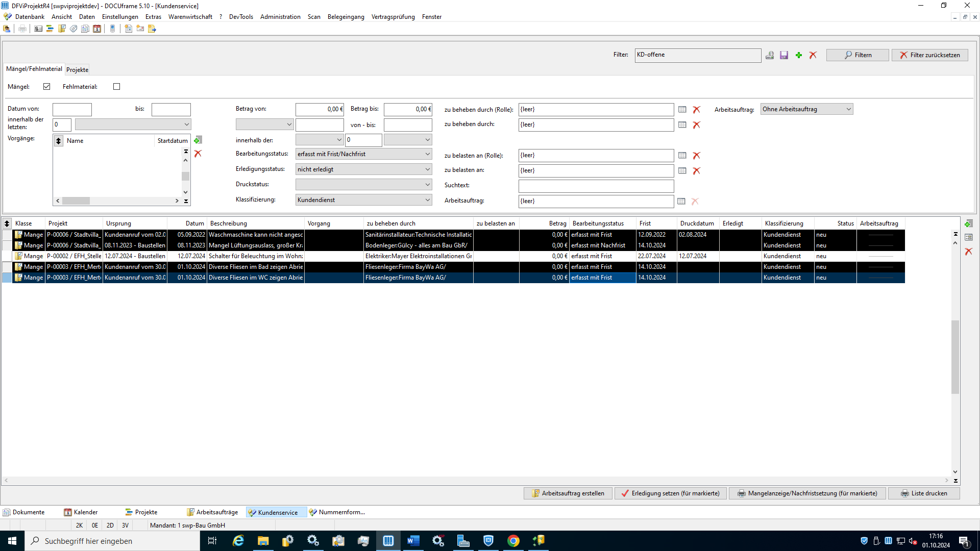Select row checkbox for Fliesen im Bad row
This screenshot has width=980, height=551.
pyautogui.click(x=7, y=267)
